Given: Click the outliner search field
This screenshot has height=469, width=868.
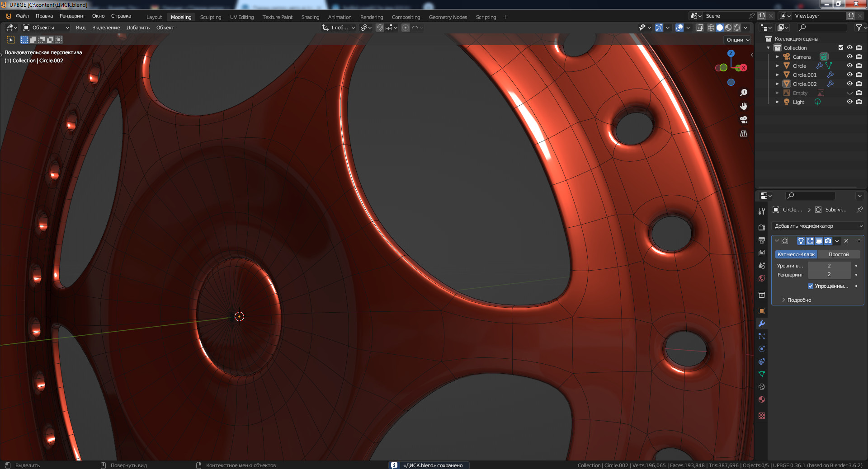Looking at the screenshot, I should (x=823, y=28).
